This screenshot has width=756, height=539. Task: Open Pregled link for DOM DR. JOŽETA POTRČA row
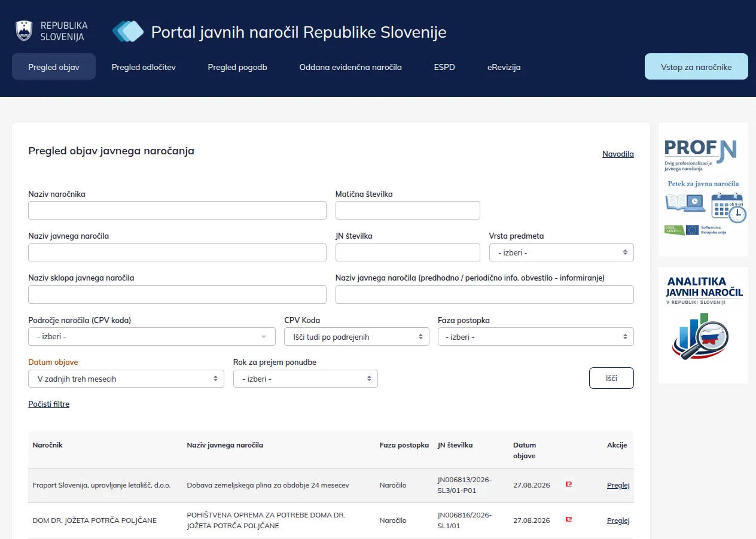618,520
